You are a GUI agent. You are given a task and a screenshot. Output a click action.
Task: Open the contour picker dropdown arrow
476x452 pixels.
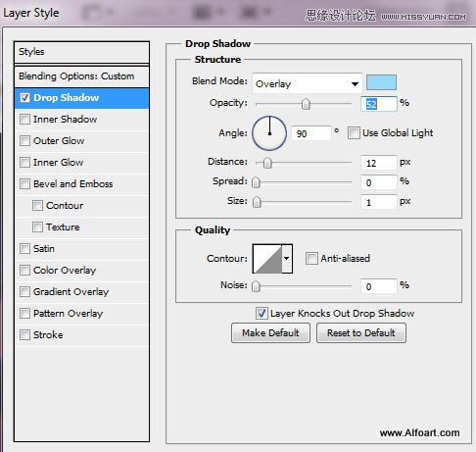287,259
